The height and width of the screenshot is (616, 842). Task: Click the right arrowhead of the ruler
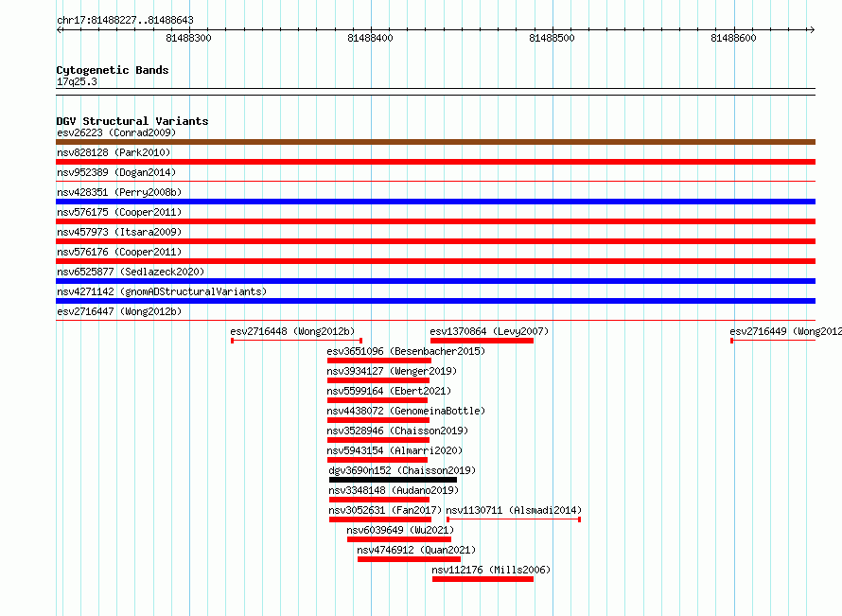coord(813,29)
